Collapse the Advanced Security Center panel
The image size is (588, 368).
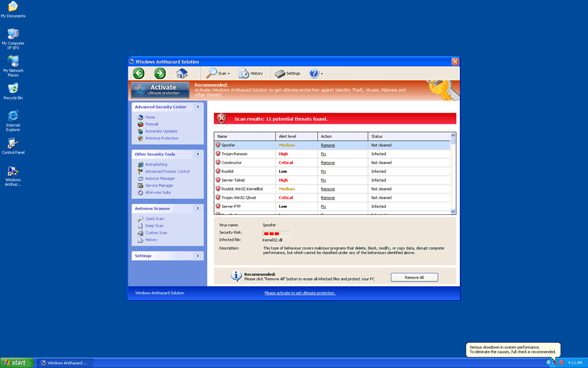pos(198,107)
